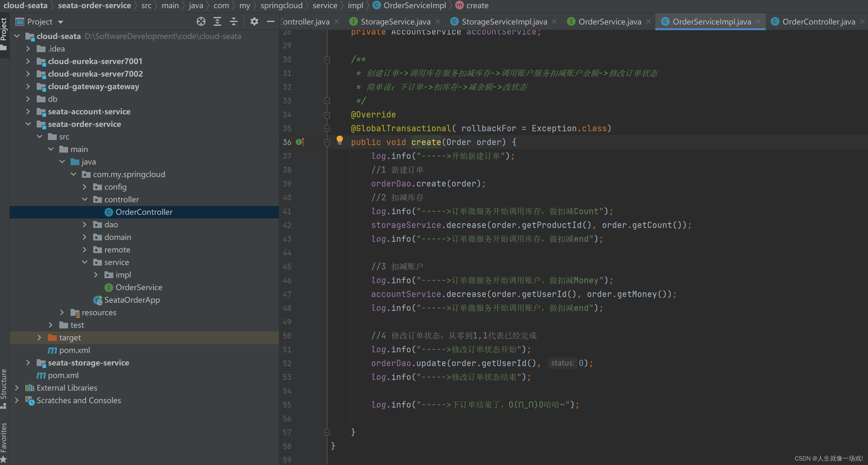Collapse the cloud-seata root node
This screenshot has width=868, height=465.
click(x=17, y=36)
